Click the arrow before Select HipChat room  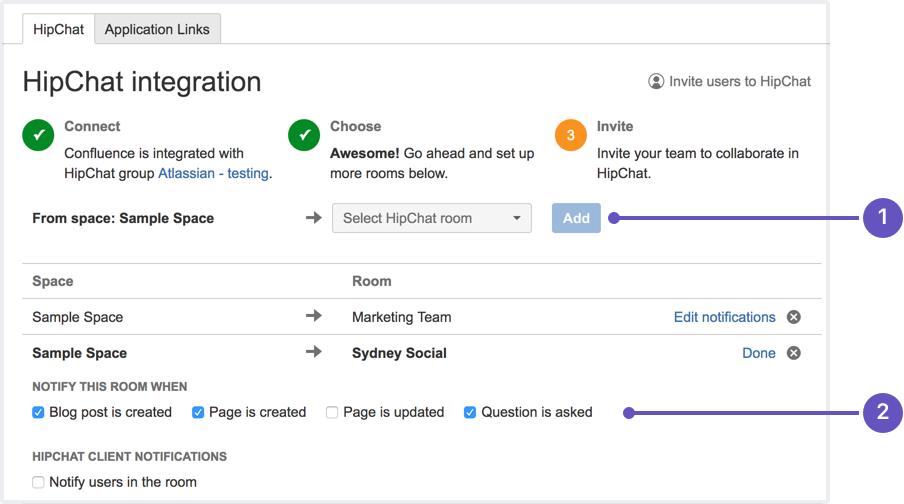(x=314, y=217)
